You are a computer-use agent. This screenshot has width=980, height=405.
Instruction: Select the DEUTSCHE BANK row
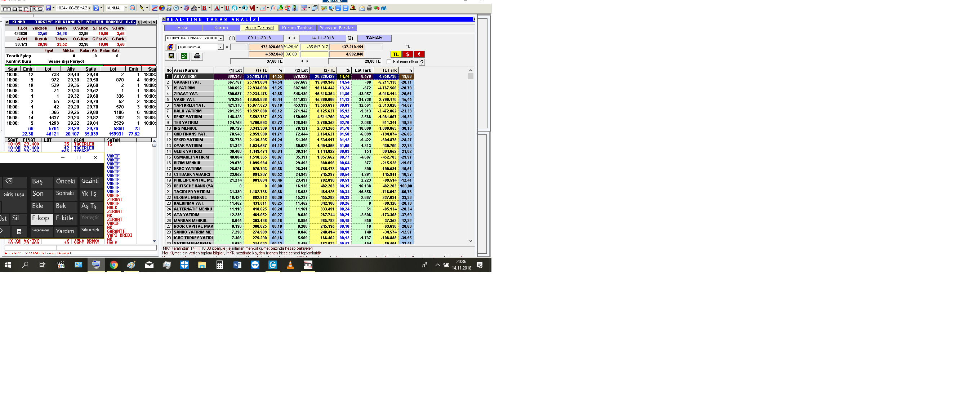click(x=289, y=186)
